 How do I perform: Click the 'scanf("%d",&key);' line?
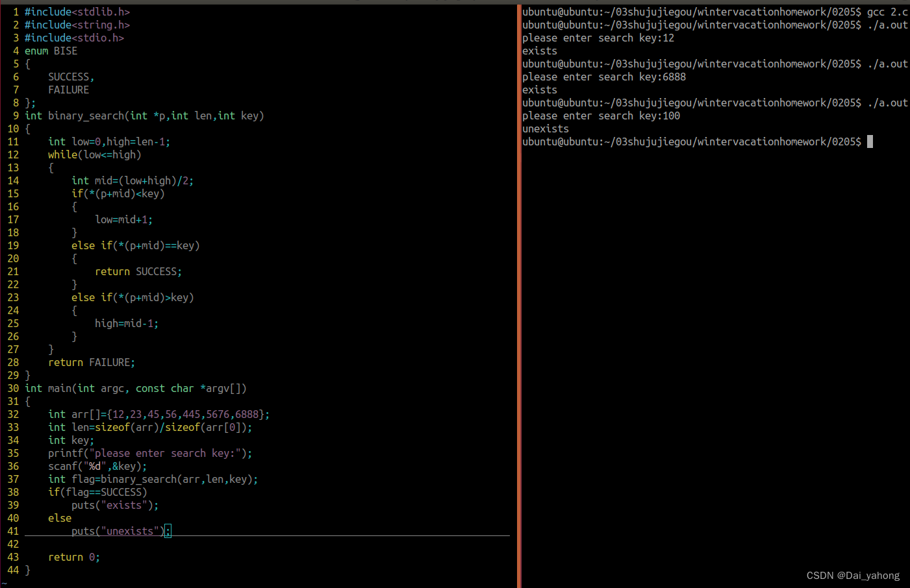97,466
